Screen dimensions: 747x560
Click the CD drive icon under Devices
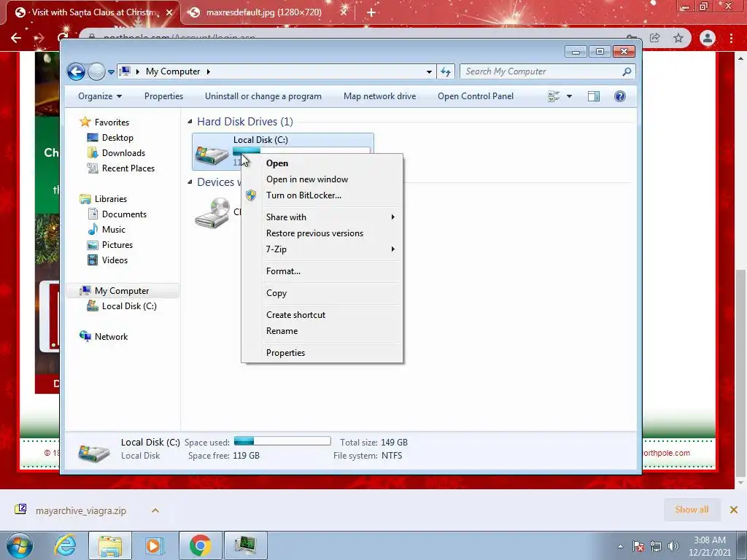pyautogui.click(x=212, y=213)
